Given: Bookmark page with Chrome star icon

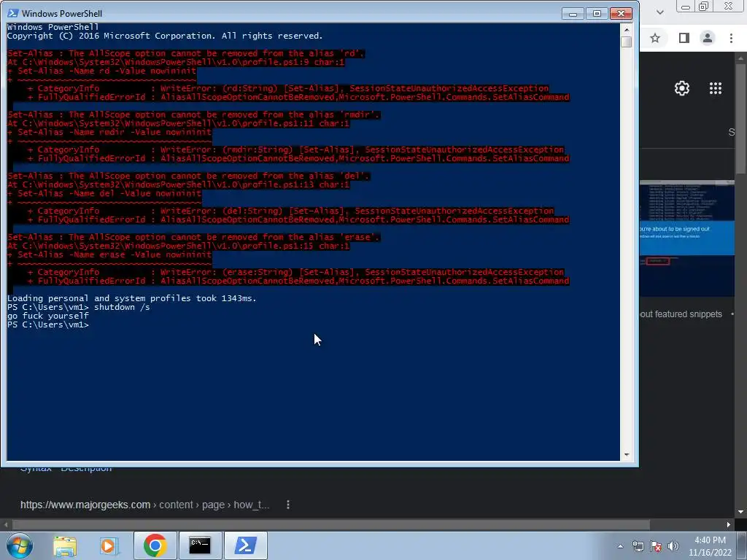Looking at the screenshot, I should point(655,38).
